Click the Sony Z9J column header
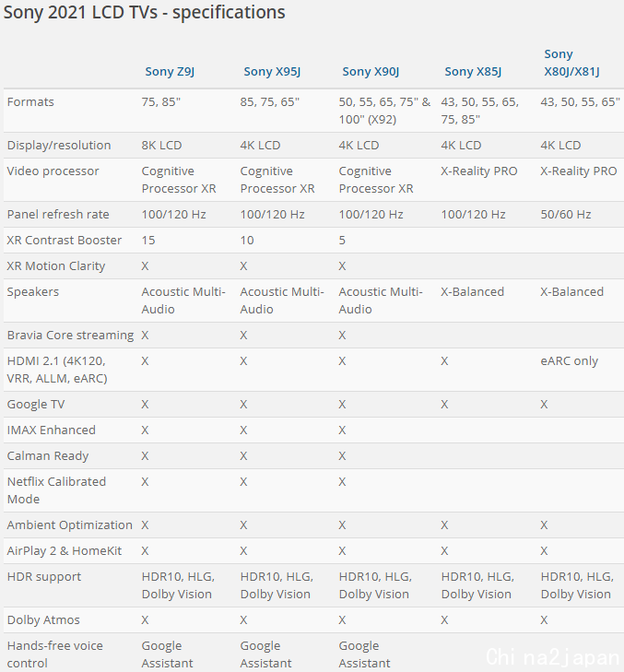The image size is (624, 672). pos(171,72)
